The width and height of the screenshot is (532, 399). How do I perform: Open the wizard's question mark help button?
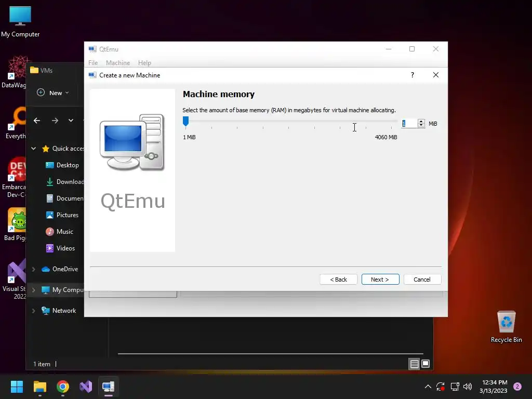(x=412, y=75)
